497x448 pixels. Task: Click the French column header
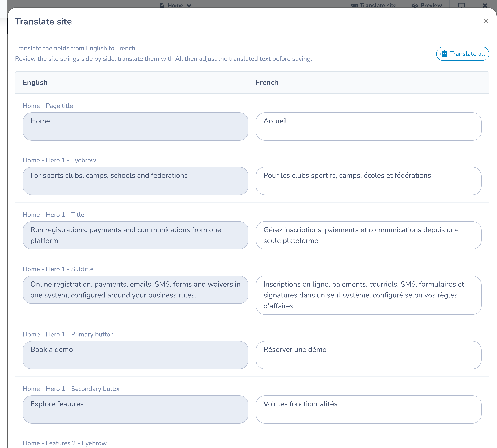coord(267,82)
